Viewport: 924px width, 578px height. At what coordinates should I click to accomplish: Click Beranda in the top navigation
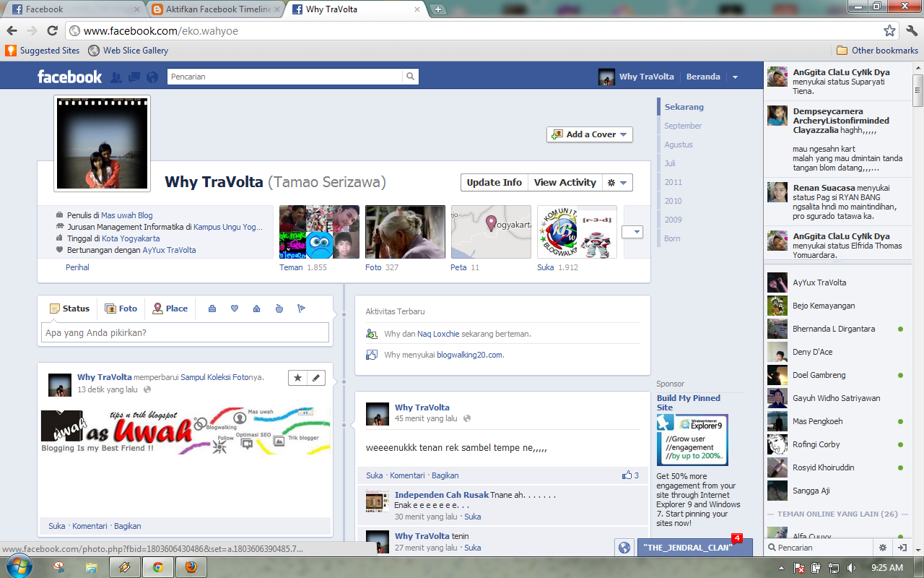[702, 76]
